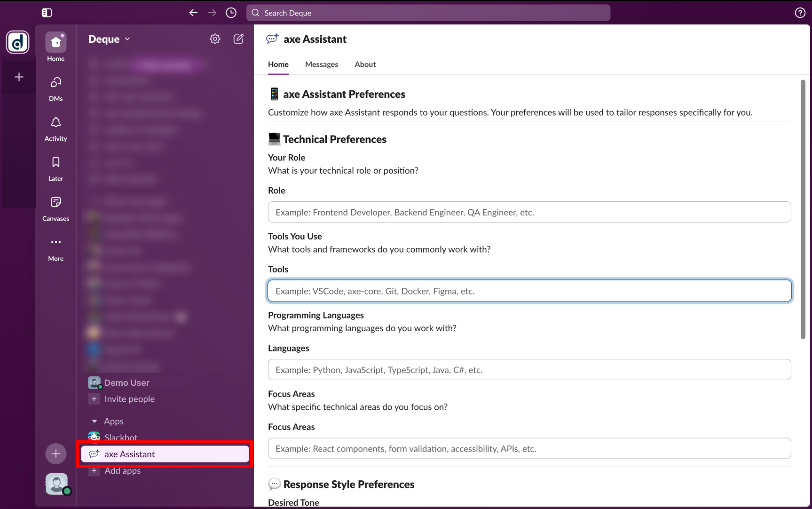Open DMs in the left rail
Viewport: 812px width, 509px height.
(x=55, y=88)
